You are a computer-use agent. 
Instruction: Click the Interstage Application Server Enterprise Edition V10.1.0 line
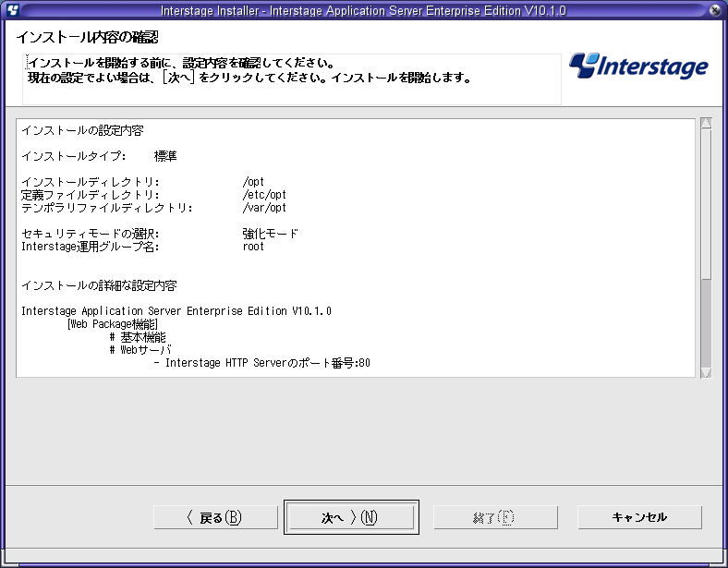[x=176, y=311]
